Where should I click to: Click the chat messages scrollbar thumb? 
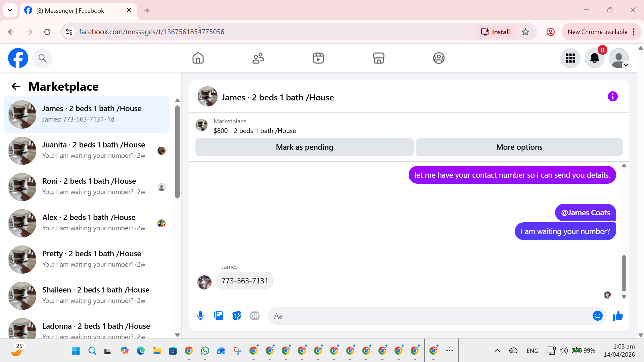pos(624,273)
